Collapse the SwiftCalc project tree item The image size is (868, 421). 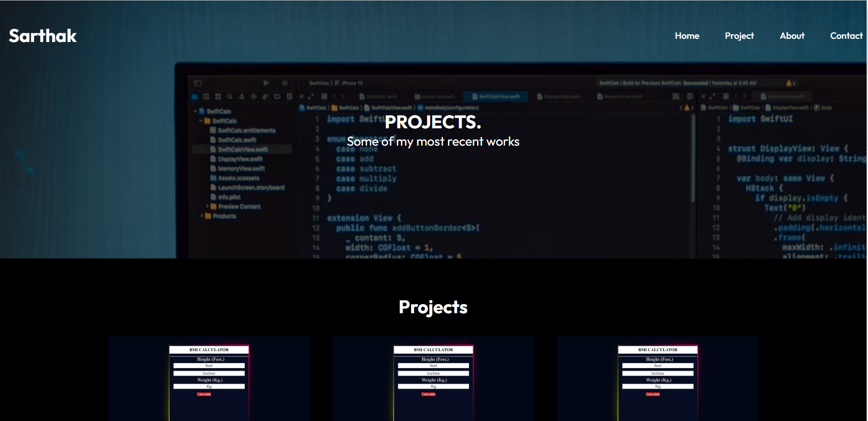(x=195, y=111)
